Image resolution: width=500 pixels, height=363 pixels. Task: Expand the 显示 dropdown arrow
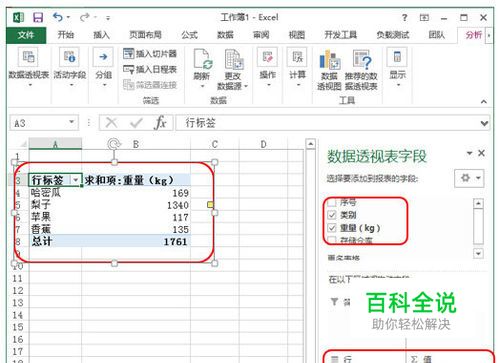coord(398,85)
